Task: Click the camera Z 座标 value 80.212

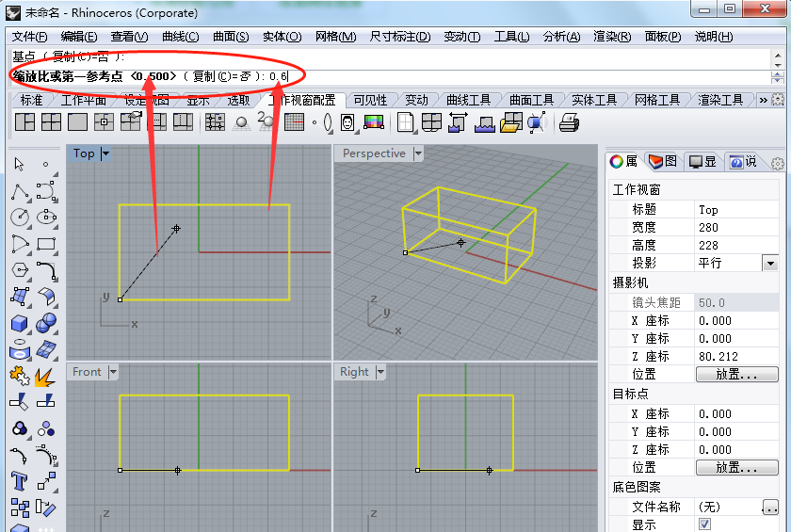Action: [736, 357]
